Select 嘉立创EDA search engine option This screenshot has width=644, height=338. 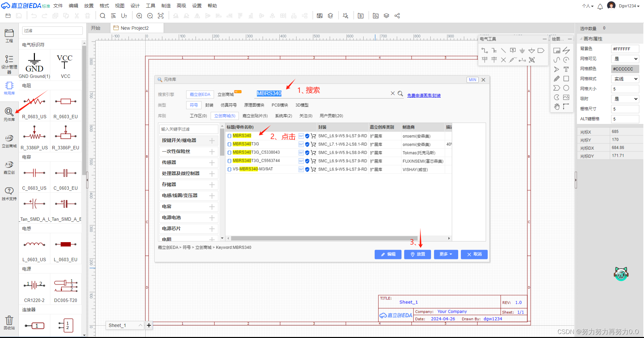coord(200,94)
